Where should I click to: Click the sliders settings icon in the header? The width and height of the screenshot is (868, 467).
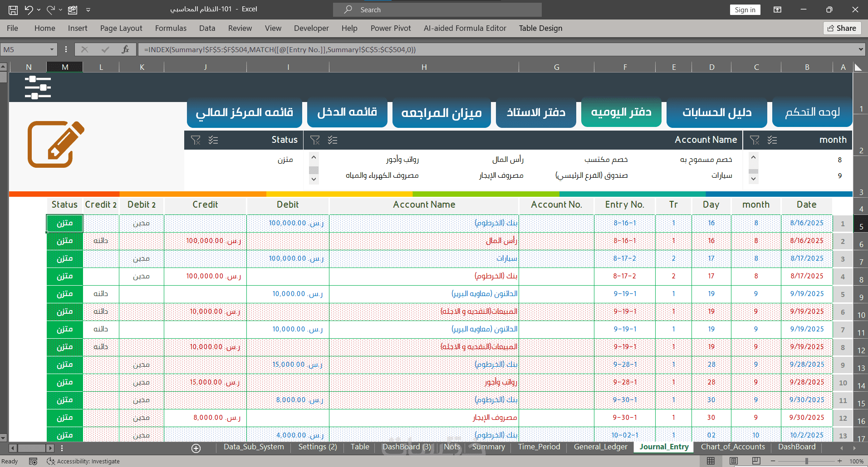pyautogui.click(x=38, y=88)
